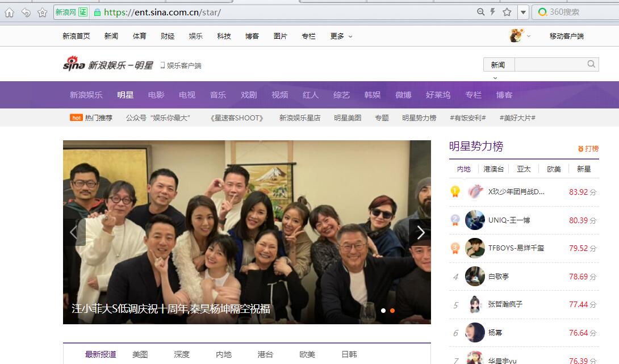Select 综艺 in purple menu
This screenshot has height=364, width=619.
[341, 95]
